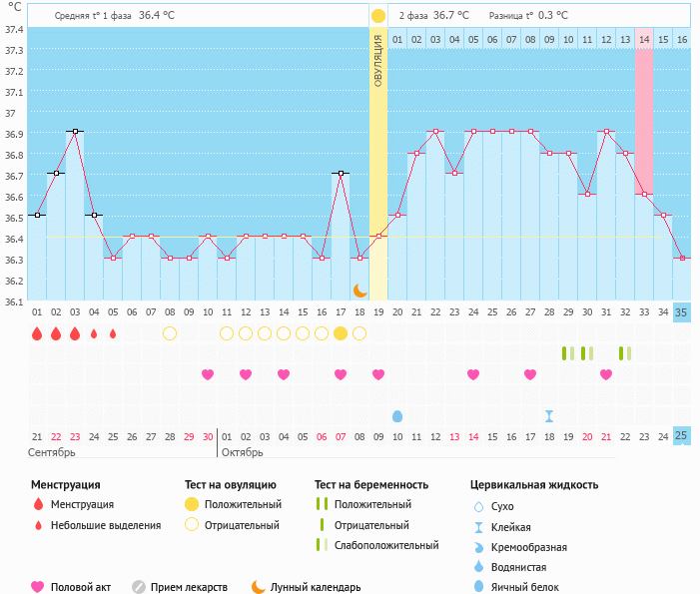Select the sticky cervical fluid icon on day 28
The height and width of the screenshot is (594, 700).
549,415
